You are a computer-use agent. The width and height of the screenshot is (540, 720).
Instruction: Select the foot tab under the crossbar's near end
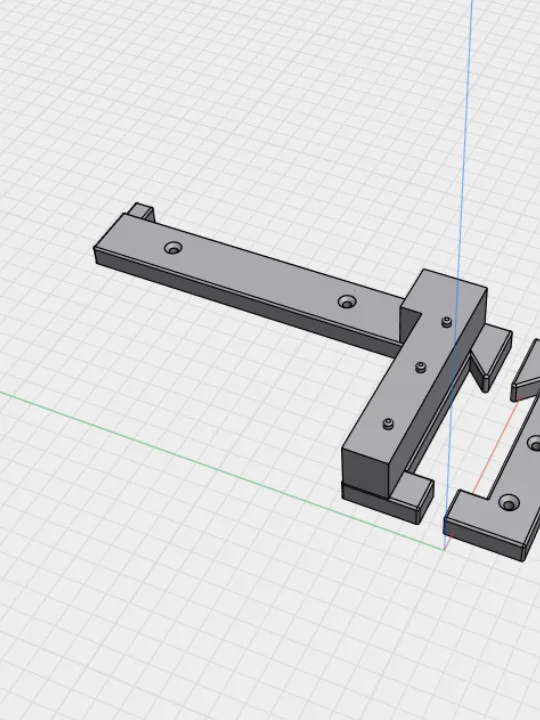(413, 498)
